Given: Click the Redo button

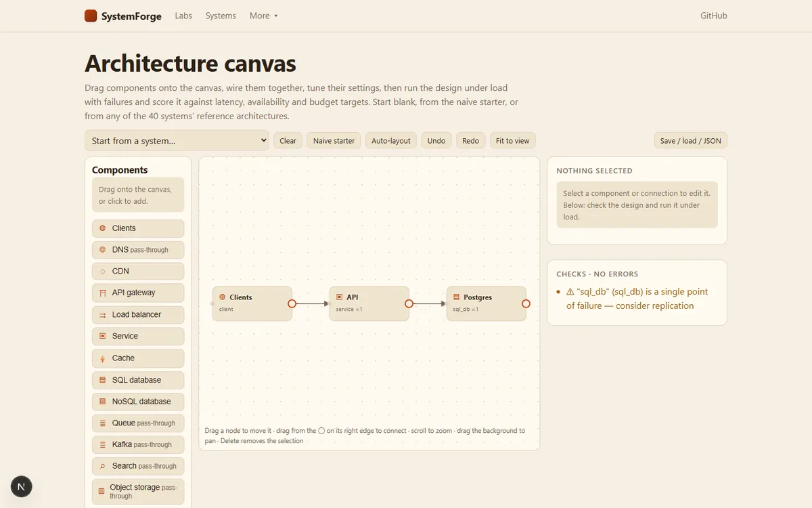Looking at the screenshot, I should click(471, 140).
